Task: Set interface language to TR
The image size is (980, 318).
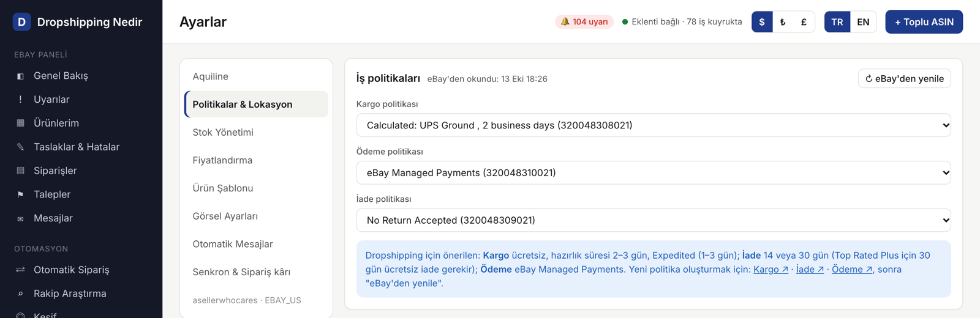Action: tap(837, 22)
